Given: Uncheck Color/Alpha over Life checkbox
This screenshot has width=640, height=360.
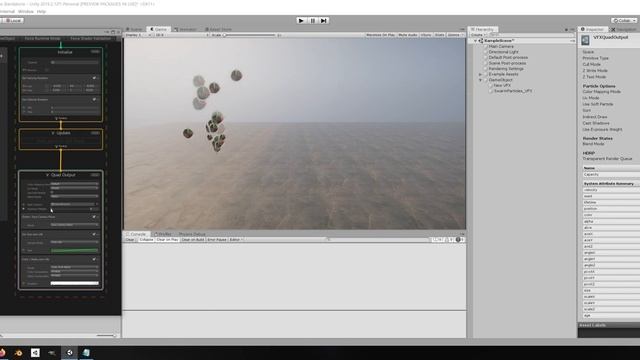Looking at the screenshot, I should point(94,259).
